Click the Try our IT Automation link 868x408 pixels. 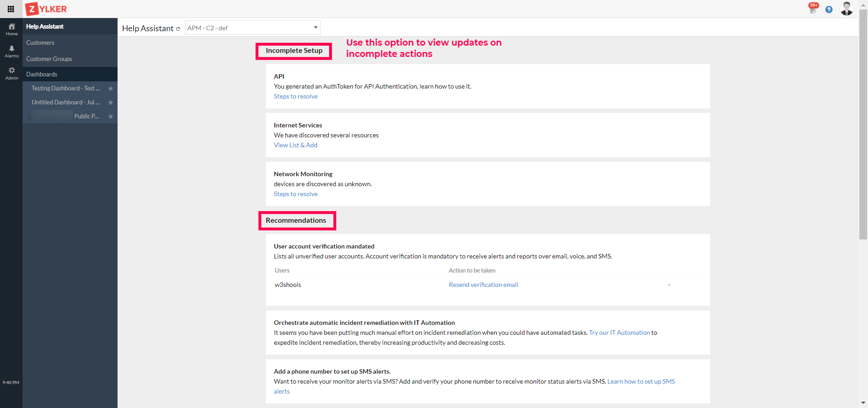[x=619, y=333]
